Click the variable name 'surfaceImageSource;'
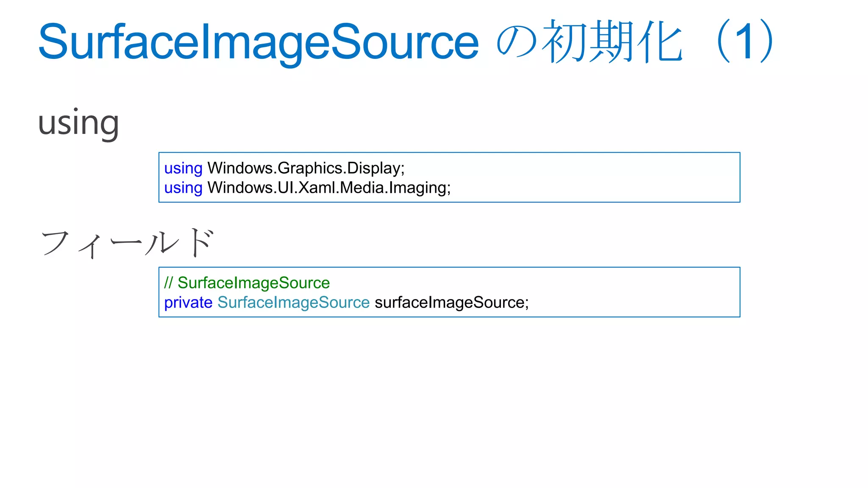868x488 pixels. pos(452,302)
